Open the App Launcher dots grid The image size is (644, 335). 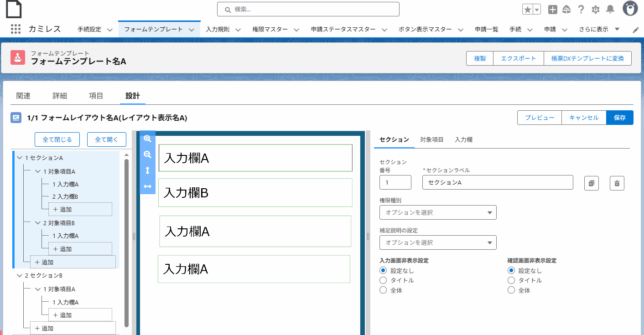coord(16,29)
